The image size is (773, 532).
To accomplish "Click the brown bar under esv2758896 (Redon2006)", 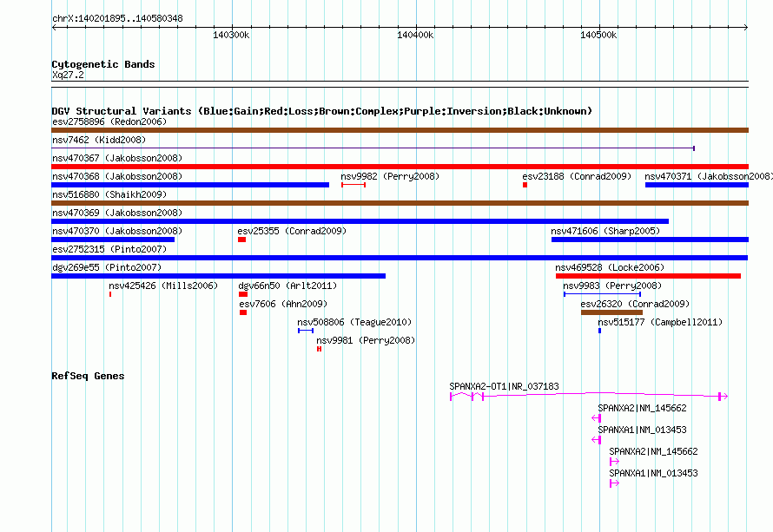I will click(400, 130).
